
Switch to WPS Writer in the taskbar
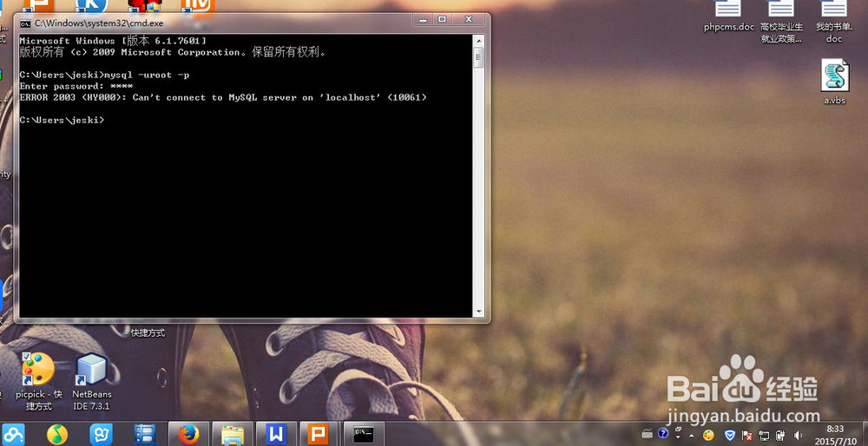(276, 435)
